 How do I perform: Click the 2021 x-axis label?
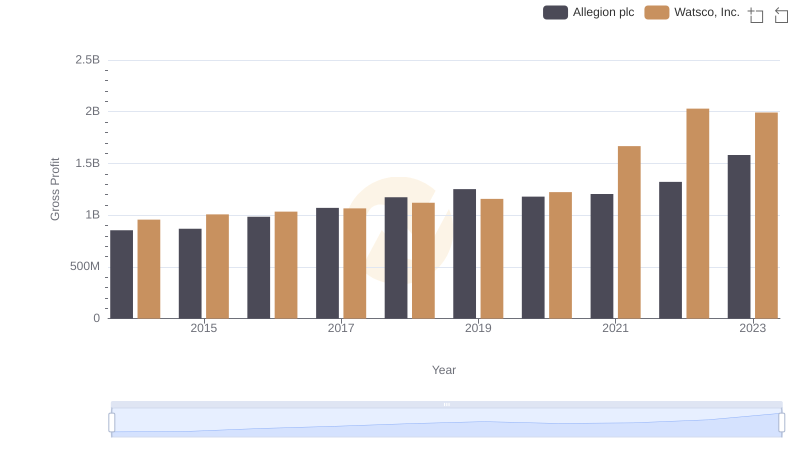coord(615,328)
